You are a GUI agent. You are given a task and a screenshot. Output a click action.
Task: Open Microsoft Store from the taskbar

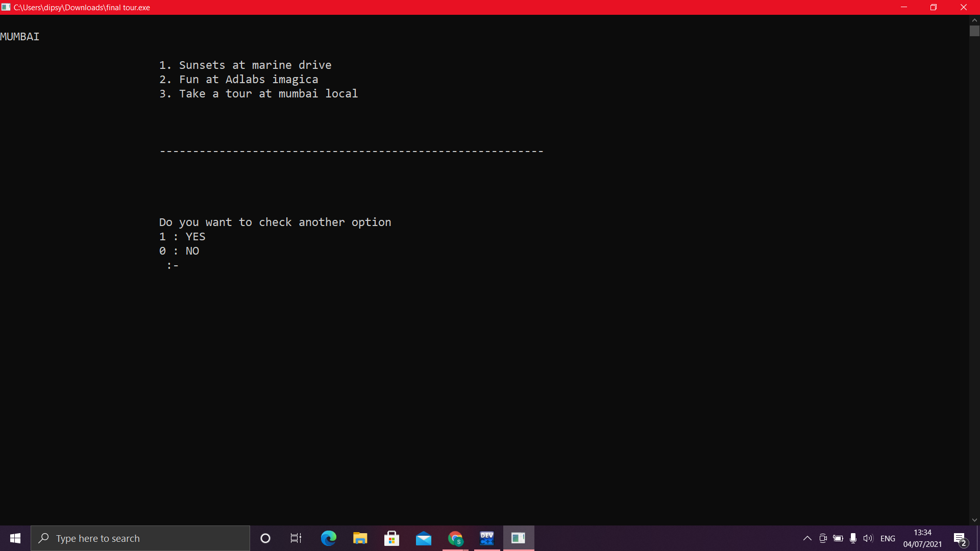(x=391, y=538)
